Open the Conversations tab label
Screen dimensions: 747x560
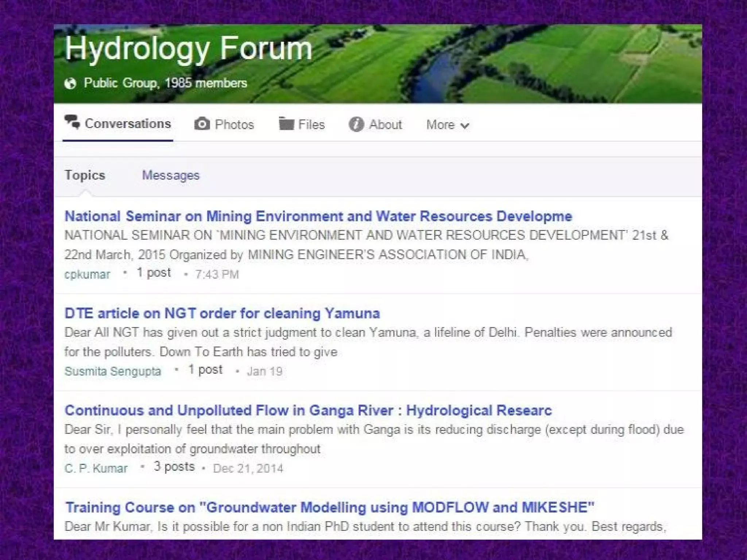[x=128, y=124]
